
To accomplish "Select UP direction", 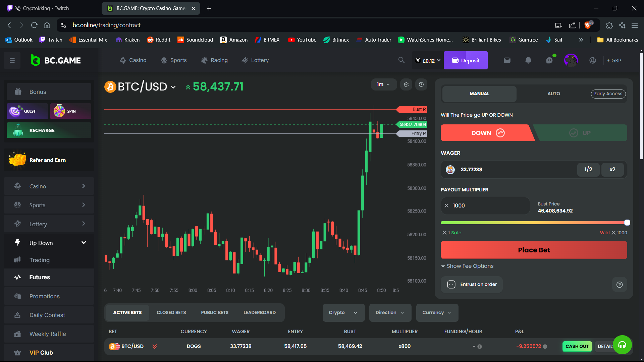I will pos(580,133).
